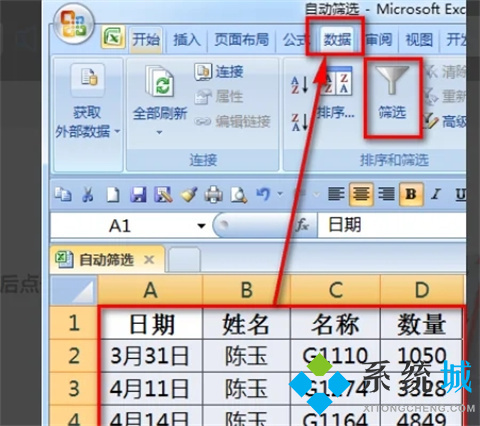
Task: Click the print icon
Action: coord(213,194)
